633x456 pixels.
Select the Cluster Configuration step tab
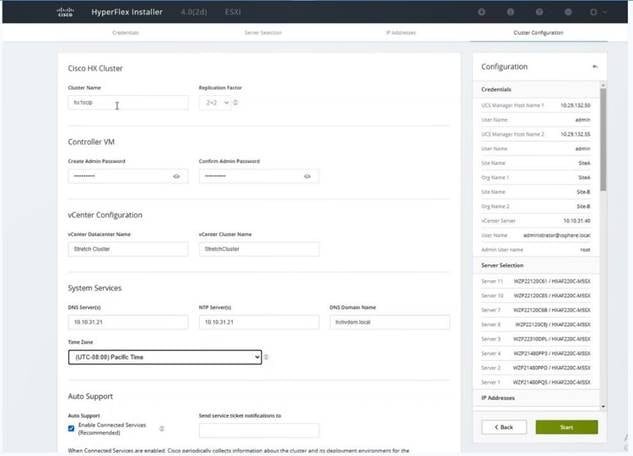tap(539, 33)
